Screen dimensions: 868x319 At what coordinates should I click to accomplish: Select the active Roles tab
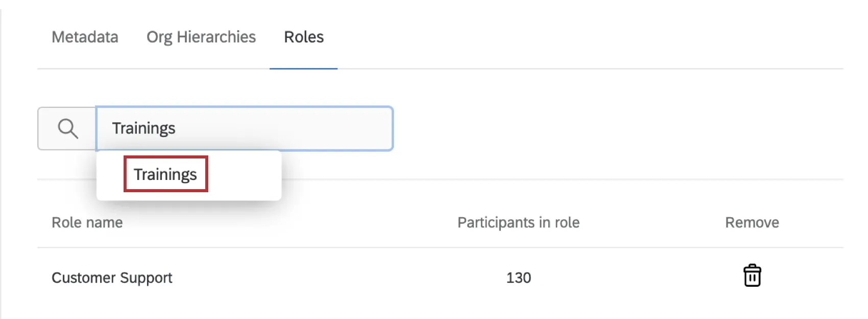[303, 37]
